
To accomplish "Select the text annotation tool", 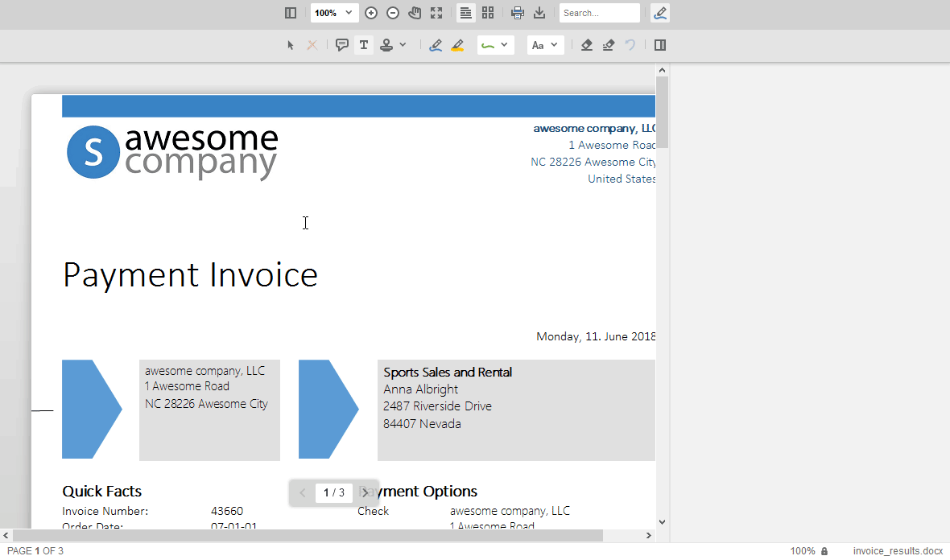I will click(x=364, y=45).
